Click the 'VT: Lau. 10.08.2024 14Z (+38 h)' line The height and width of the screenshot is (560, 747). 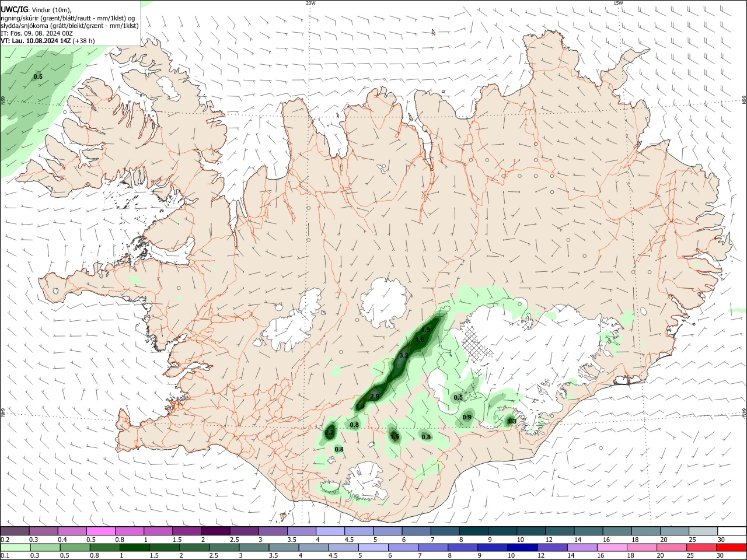[x=48, y=41]
